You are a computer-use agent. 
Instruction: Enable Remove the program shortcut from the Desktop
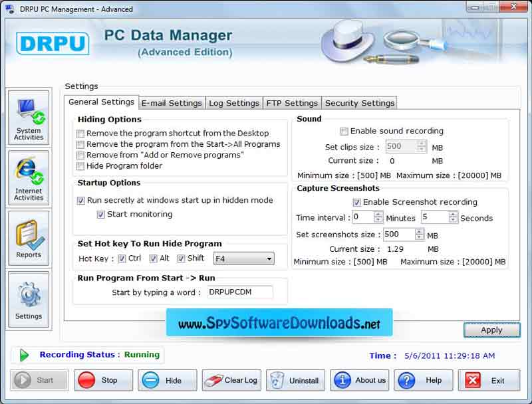[x=80, y=134]
